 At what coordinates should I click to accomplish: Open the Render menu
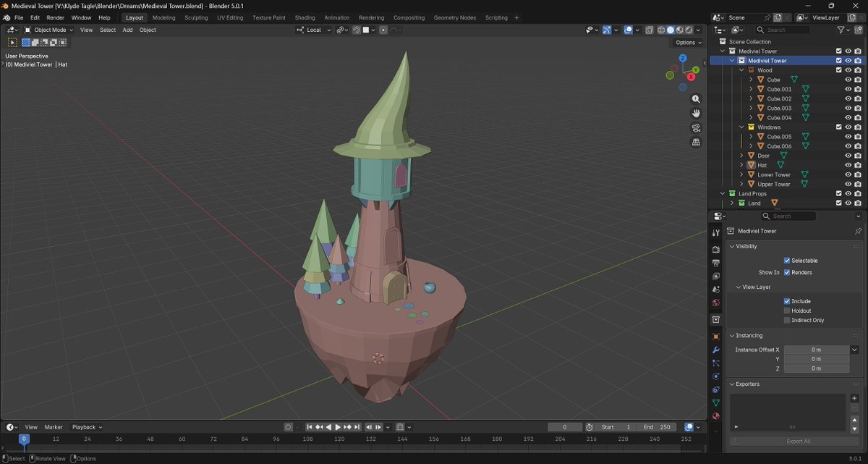(x=55, y=17)
